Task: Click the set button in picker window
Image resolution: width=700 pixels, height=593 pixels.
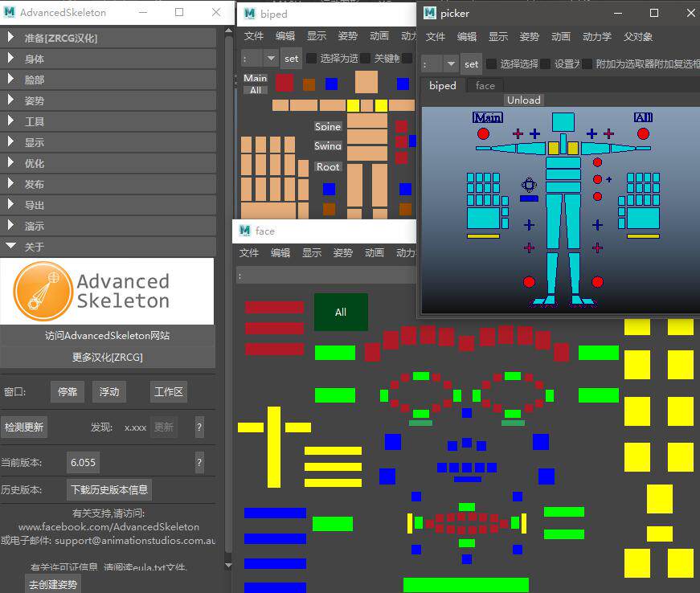Action: click(471, 63)
